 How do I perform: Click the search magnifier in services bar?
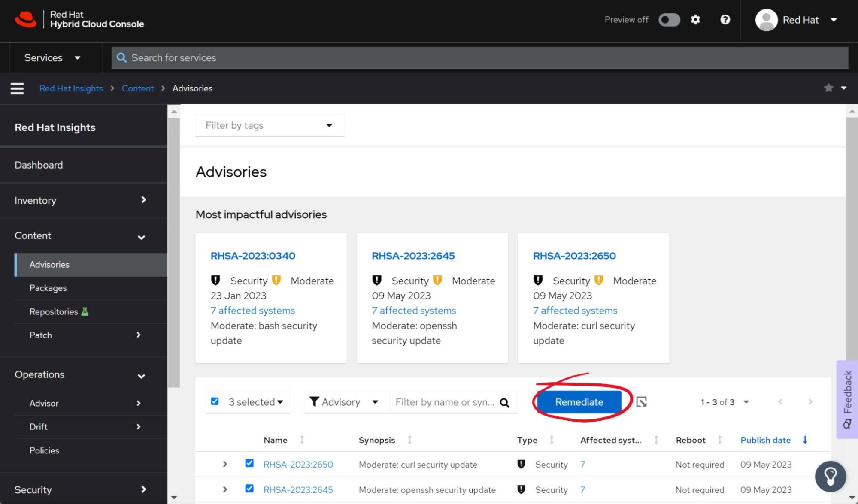pos(121,58)
